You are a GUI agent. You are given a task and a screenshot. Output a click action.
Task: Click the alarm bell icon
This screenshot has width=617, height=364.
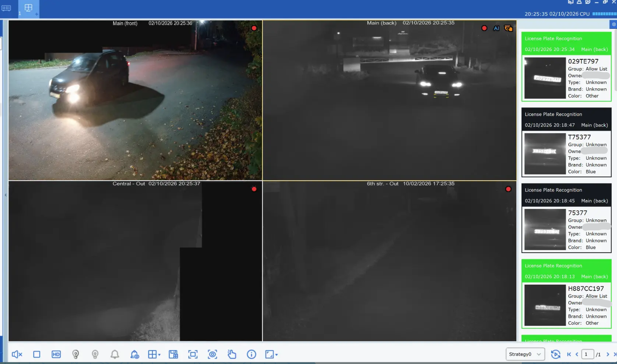pos(115,354)
